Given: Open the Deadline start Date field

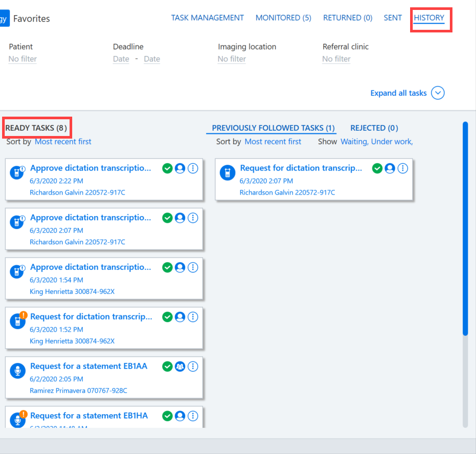Looking at the screenshot, I should (121, 59).
